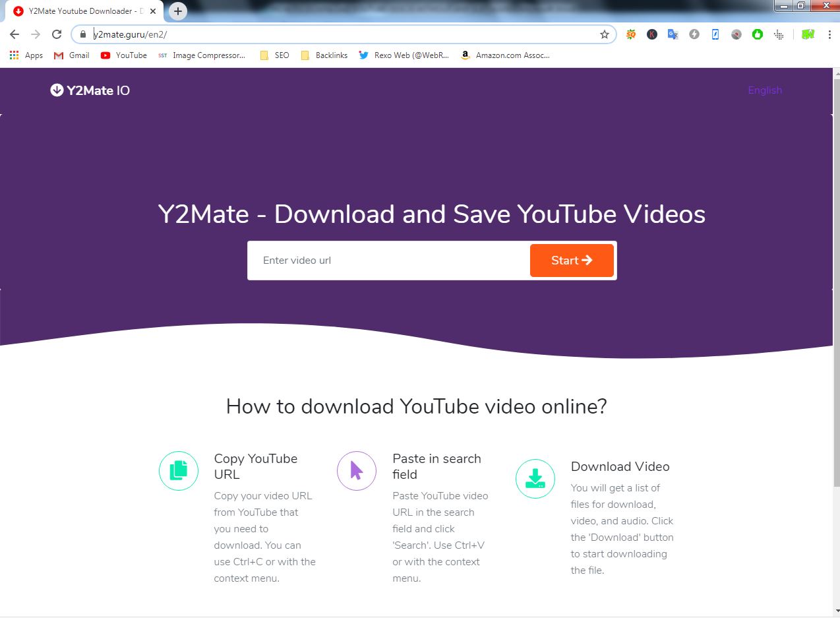
Task: Expand the Backlinks bookmarks folder
Action: 324,55
